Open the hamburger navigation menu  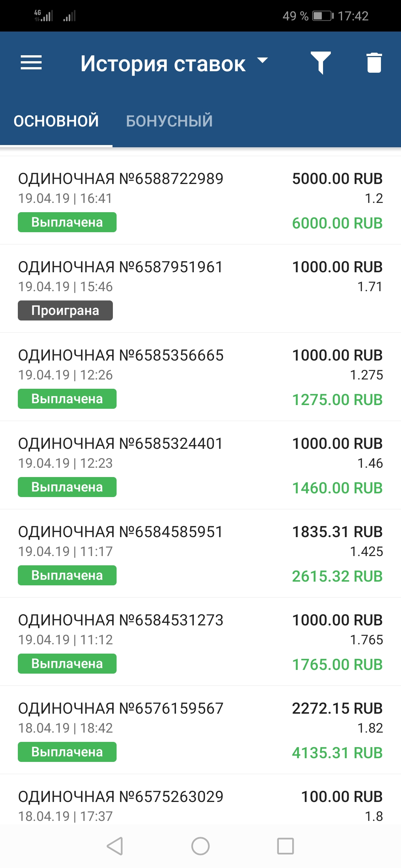pos(31,63)
